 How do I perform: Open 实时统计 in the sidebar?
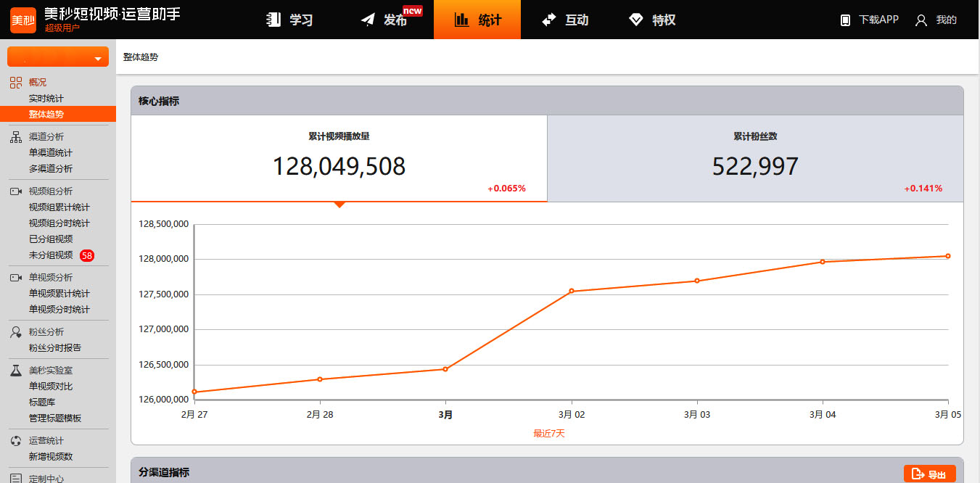(x=46, y=99)
